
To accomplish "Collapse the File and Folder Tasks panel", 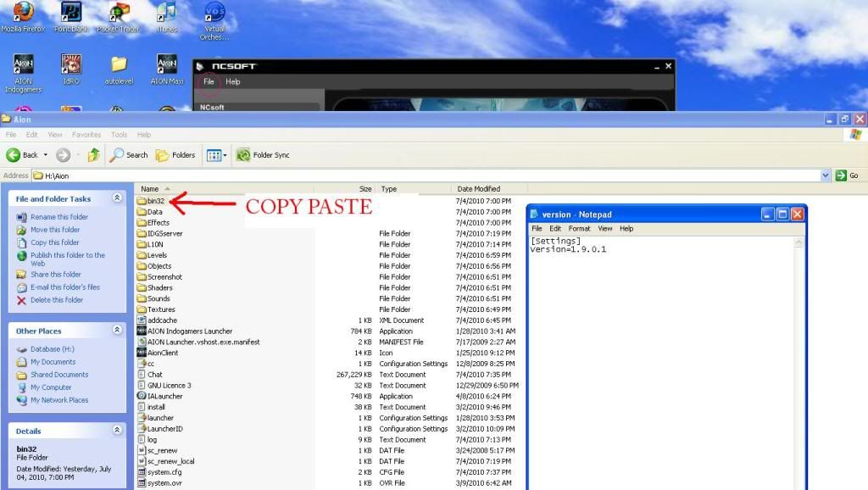I will click(117, 198).
